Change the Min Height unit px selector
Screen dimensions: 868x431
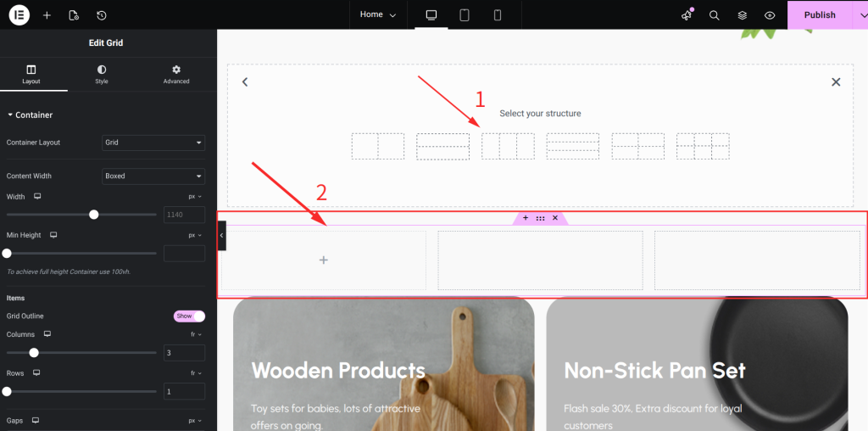click(195, 235)
